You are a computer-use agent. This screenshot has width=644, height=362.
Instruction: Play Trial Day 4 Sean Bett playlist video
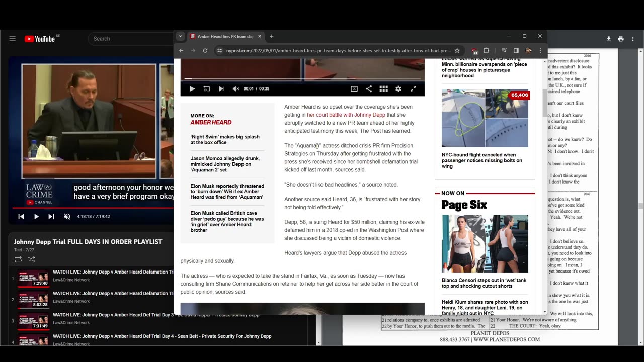(162, 336)
